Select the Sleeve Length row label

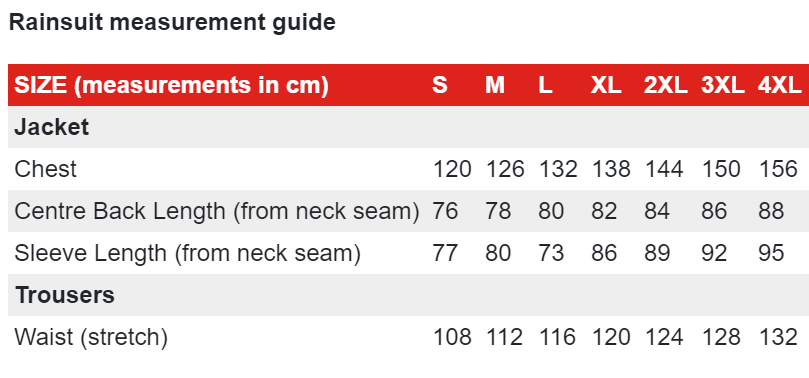pos(187,253)
